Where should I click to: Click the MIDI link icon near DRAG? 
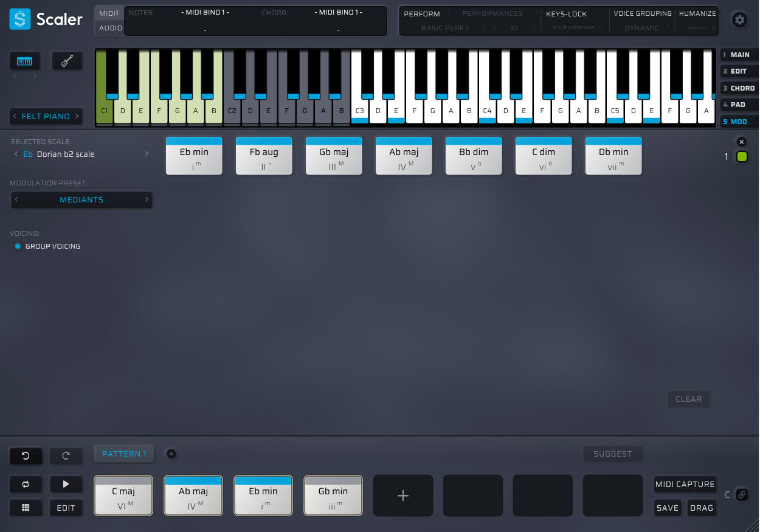click(x=743, y=495)
